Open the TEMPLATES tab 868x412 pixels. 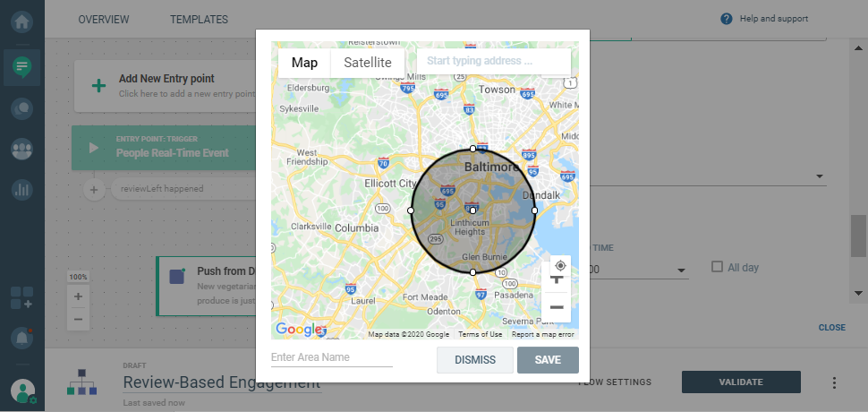199,20
